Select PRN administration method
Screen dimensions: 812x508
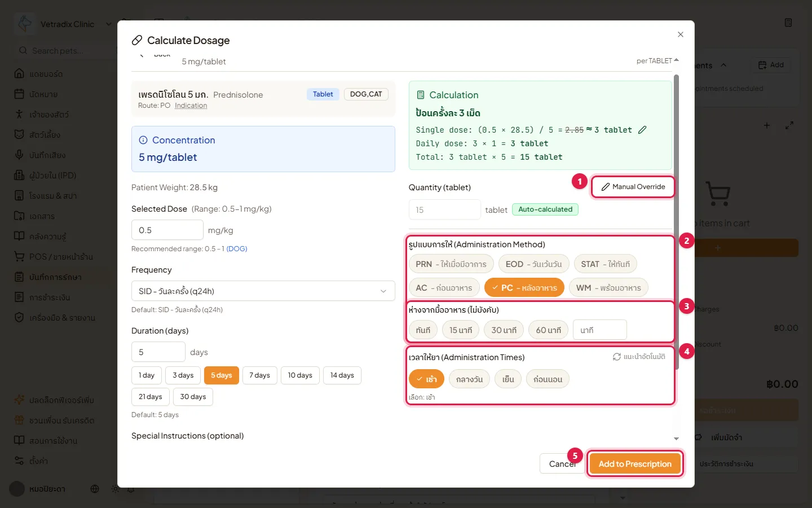(x=451, y=264)
